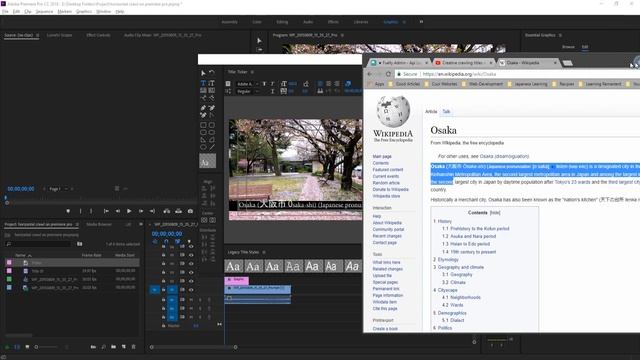Click Overwrite button in Source monitor
This screenshot has height=360, width=640.
coord(178,211)
